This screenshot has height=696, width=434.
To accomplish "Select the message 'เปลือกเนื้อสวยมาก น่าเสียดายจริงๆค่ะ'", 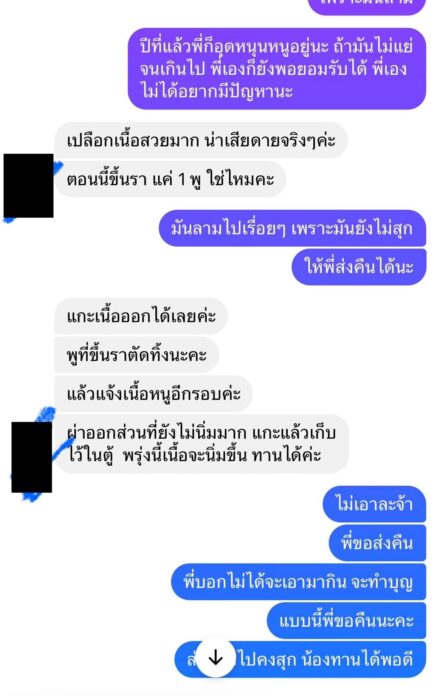I will click(201, 141).
